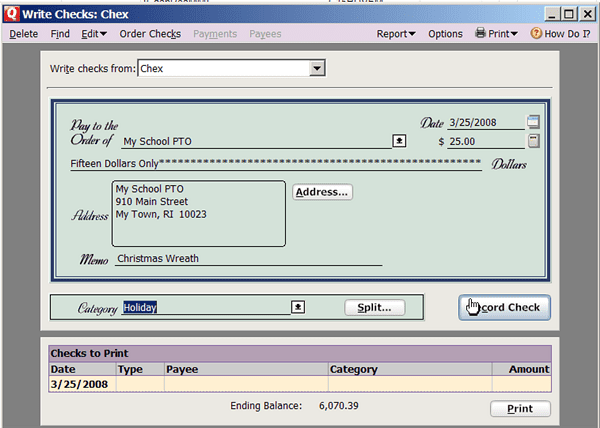Click the Split... button
The width and height of the screenshot is (600, 428).
pos(374,308)
